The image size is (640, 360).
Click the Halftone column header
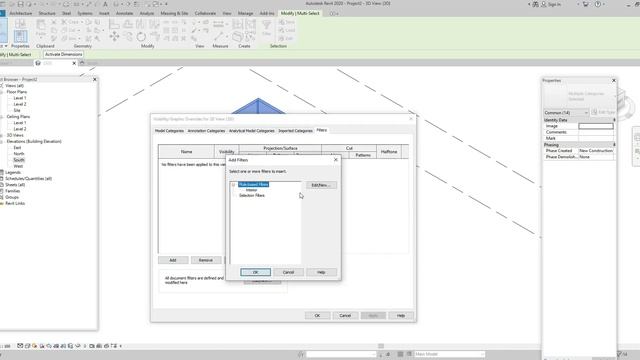(x=389, y=151)
